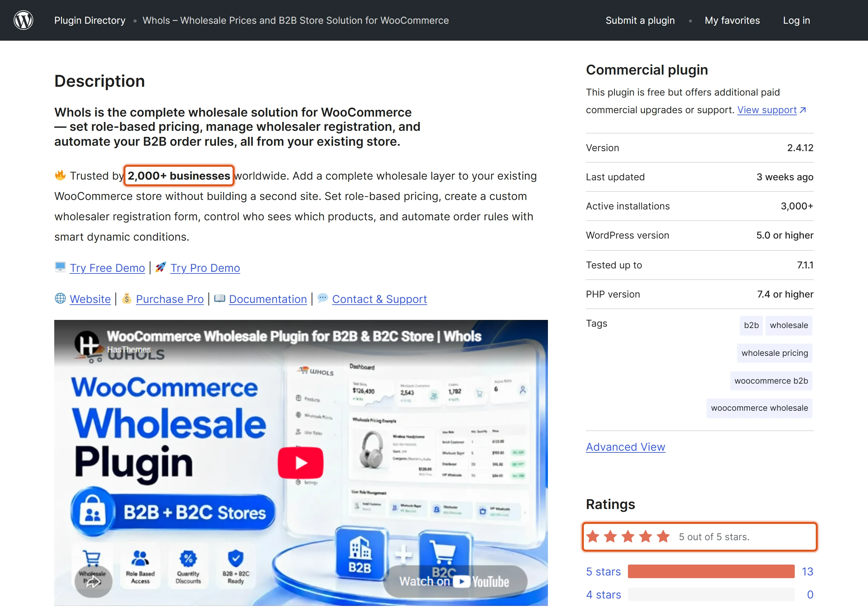Select the b2b tag

pyautogui.click(x=751, y=325)
